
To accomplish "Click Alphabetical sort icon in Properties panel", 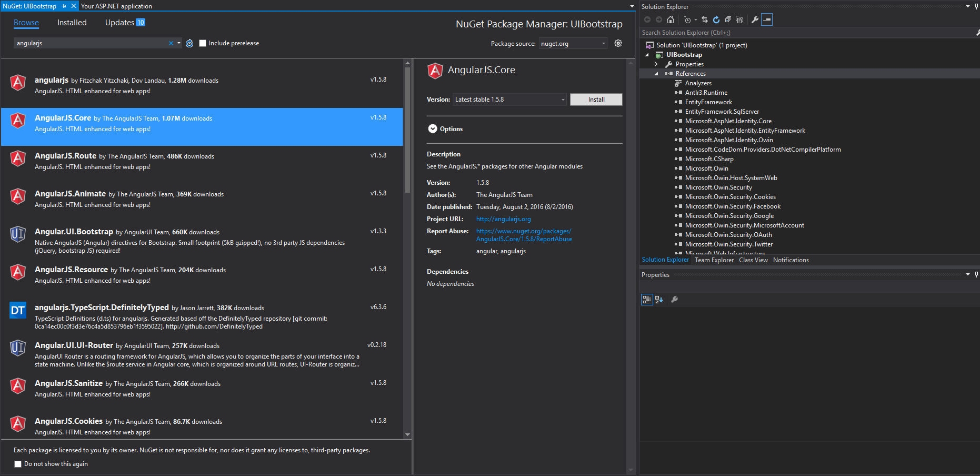I will [x=659, y=300].
